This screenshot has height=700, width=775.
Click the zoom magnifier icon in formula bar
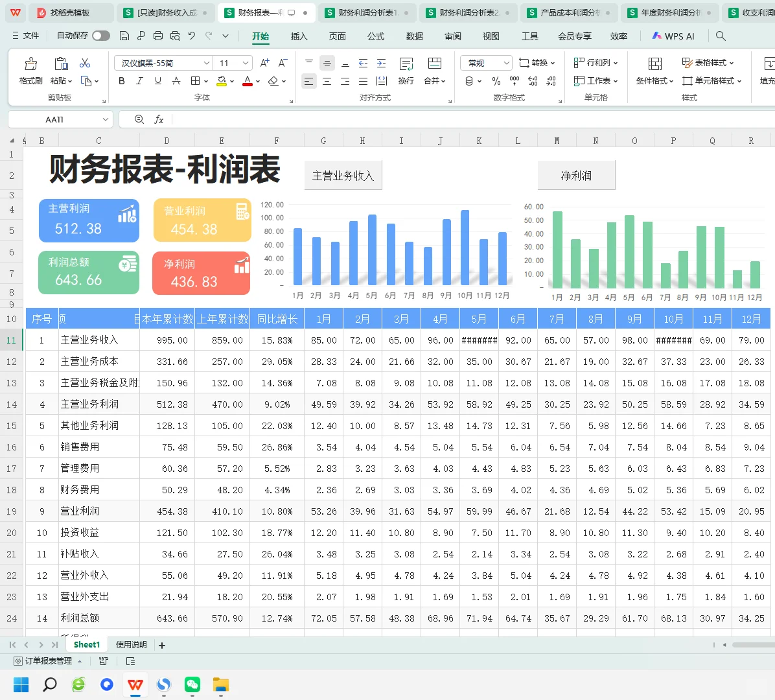tap(139, 119)
